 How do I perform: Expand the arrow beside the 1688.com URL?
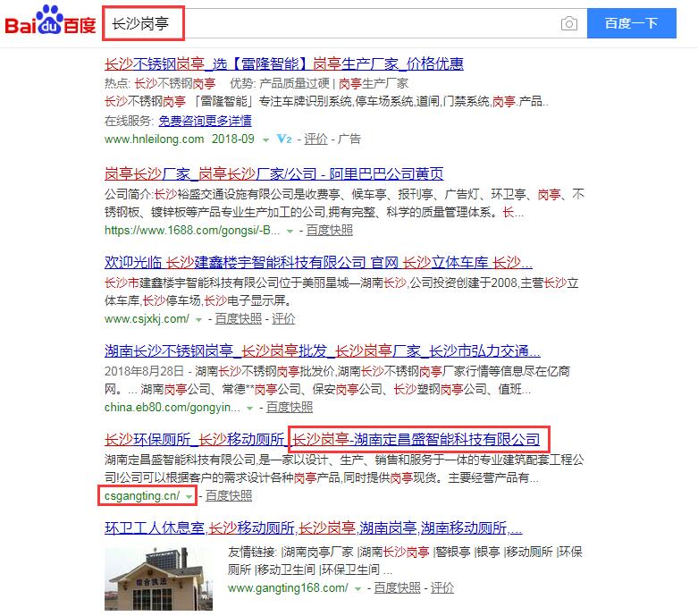290,230
